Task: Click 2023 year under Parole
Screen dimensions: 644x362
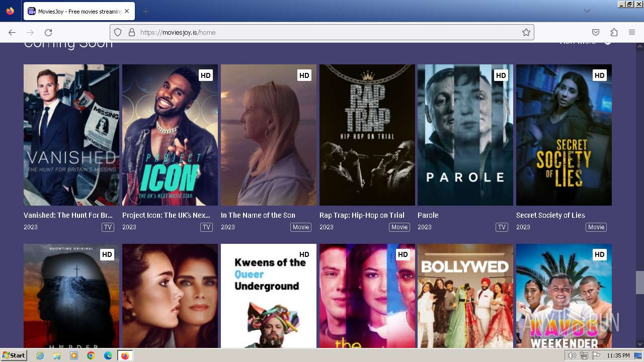Action: 425,227
